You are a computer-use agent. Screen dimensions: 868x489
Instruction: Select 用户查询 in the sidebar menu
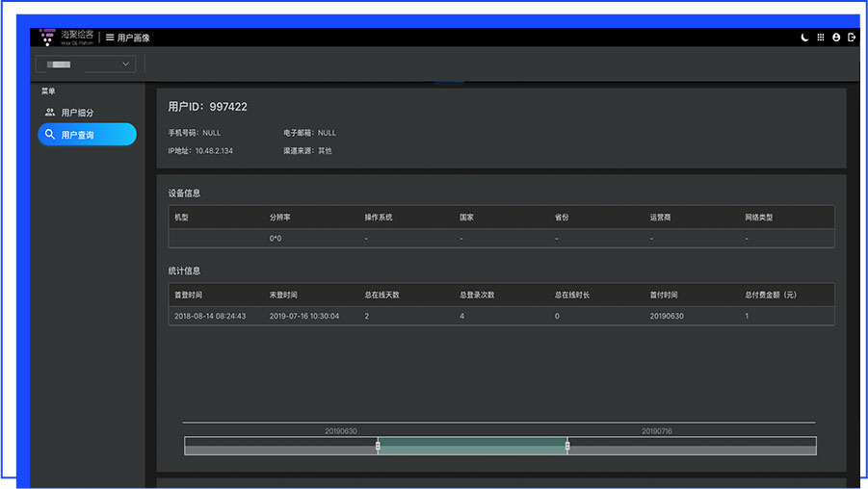tap(87, 135)
